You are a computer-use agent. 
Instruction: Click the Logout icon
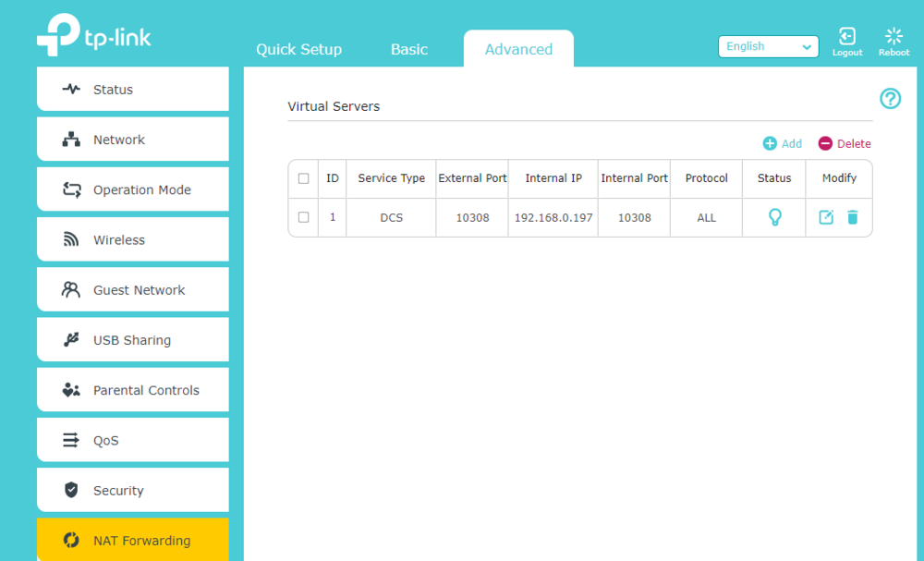846,36
